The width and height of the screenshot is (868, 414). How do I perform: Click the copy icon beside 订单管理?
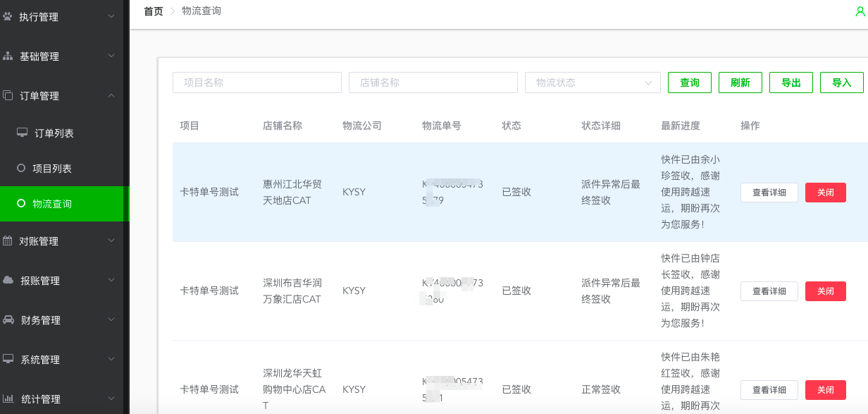coord(8,95)
